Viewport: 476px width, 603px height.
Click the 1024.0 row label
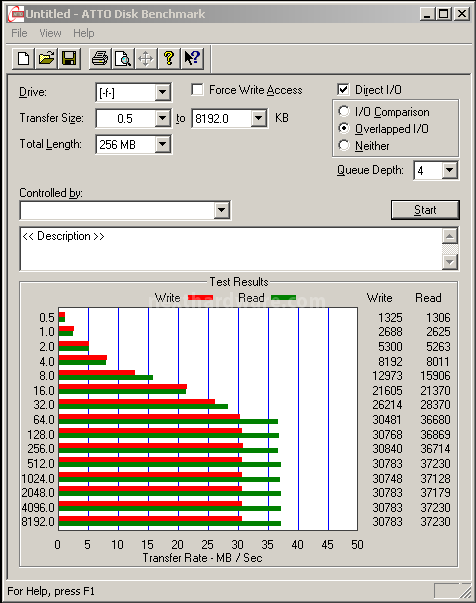coord(38,479)
